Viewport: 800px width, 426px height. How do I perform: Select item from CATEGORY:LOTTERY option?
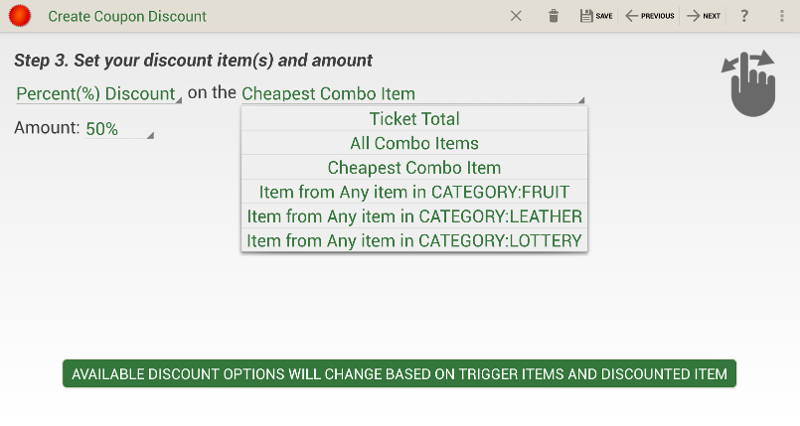tap(414, 240)
